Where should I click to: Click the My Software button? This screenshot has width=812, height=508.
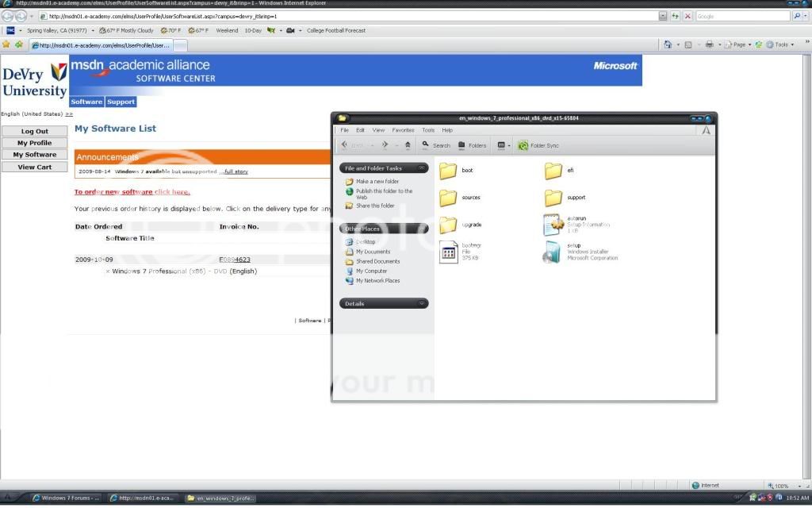34,155
